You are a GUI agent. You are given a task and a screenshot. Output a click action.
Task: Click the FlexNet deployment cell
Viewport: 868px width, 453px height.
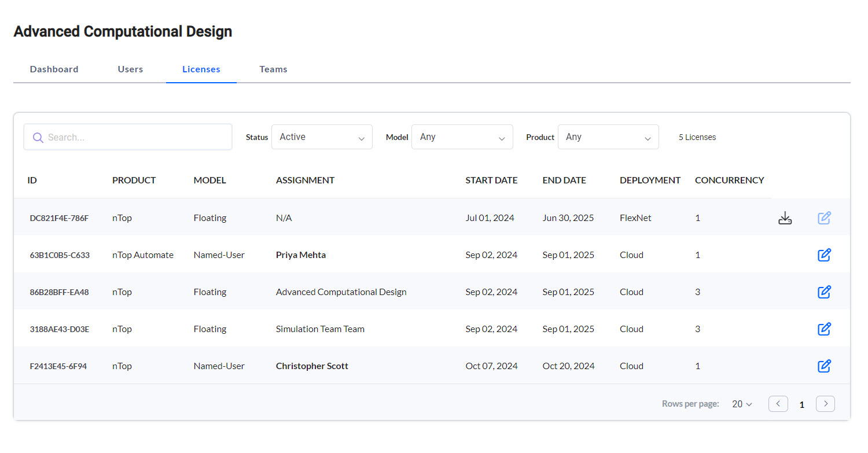tap(635, 218)
